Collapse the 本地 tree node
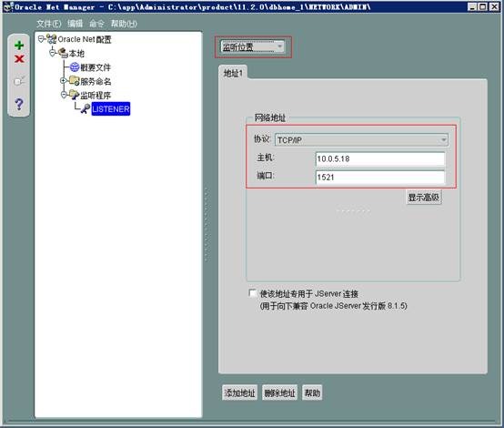504x428 pixels. 53,53
